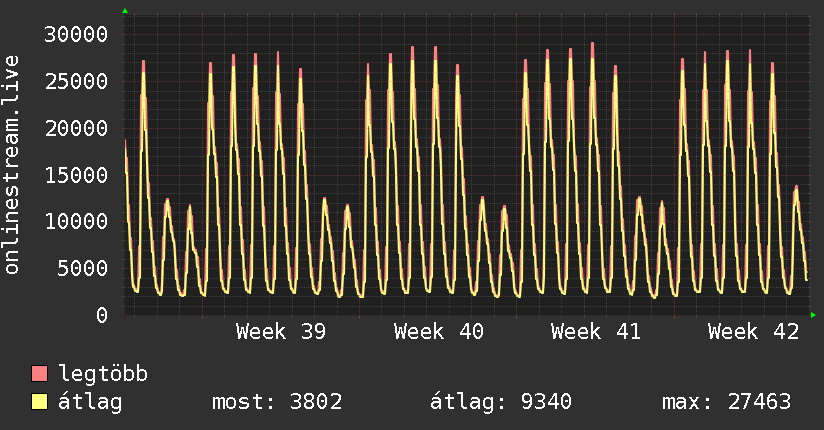
Task: Click the 5000 y-axis label
Action: coord(83,269)
